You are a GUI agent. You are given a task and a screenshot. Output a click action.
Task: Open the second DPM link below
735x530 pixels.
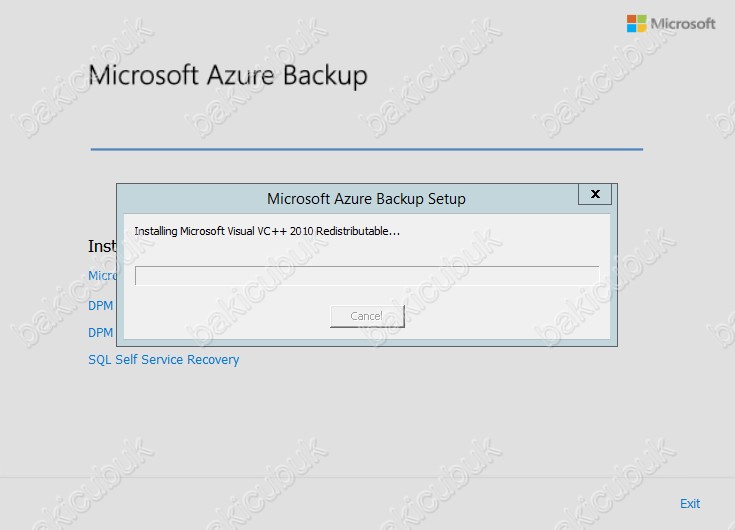coord(101,333)
